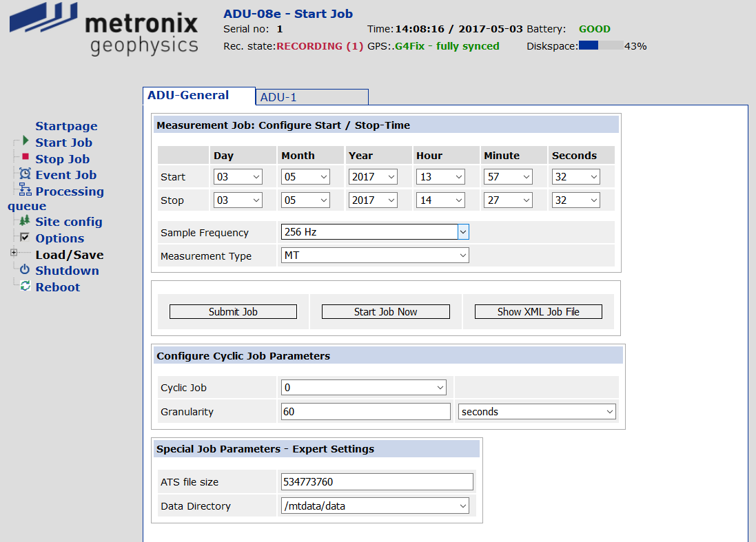Open the Options page
Image resolution: width=756 pixels, height=542 pixels.
tap(60, 238)
